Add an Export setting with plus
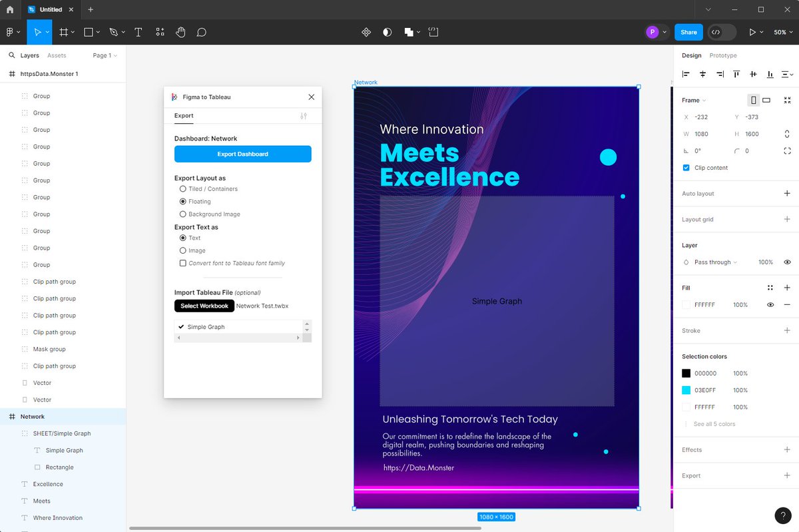Image resolution: width=799 pixels, height=532 pixels. [788, 475]
